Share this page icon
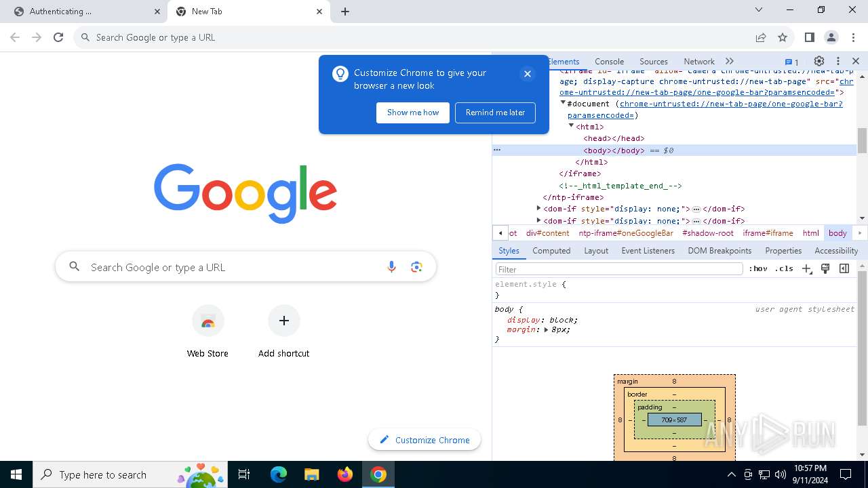Screen dimensions: 868x488 pos(761,37)
